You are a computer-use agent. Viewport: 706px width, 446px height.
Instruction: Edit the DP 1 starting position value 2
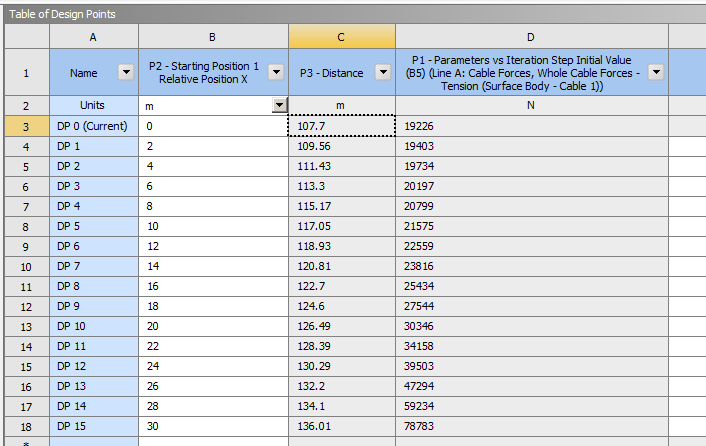coord(213,146)
